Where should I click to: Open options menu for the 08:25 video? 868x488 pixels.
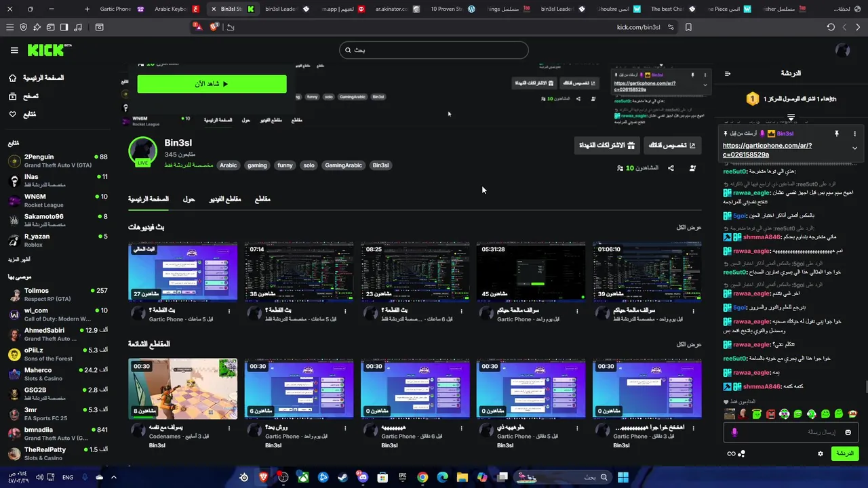coord(461,311)
